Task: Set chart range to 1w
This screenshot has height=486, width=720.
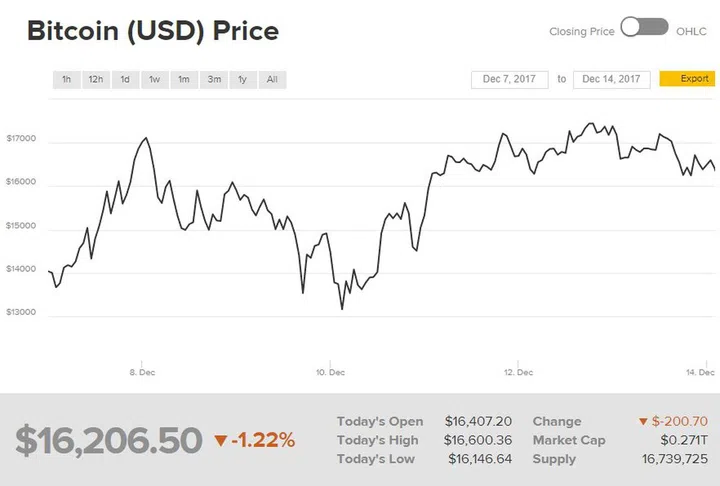Action: coord(155,80)
